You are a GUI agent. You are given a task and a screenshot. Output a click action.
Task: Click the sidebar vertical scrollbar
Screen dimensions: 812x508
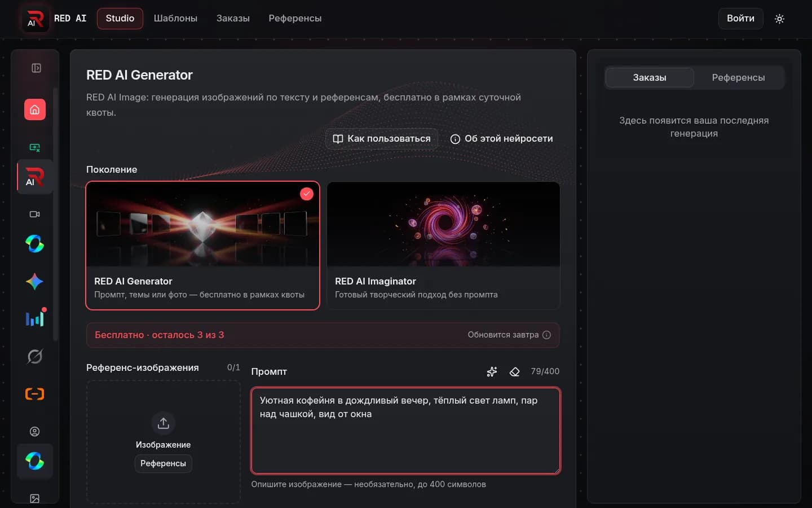point(55,214)
